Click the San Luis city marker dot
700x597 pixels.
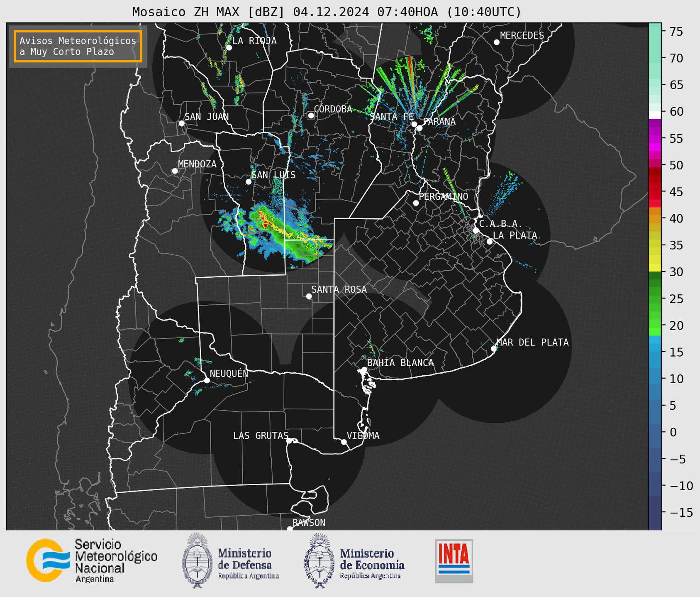pyautogui.click(x=249, y=182)
